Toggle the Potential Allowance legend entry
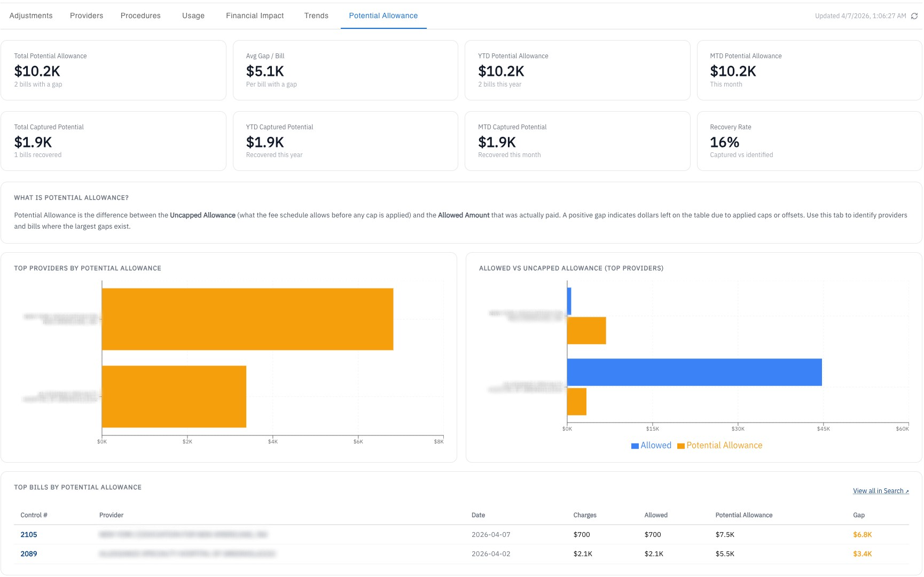924x577 pixels. tap(721, 445)
